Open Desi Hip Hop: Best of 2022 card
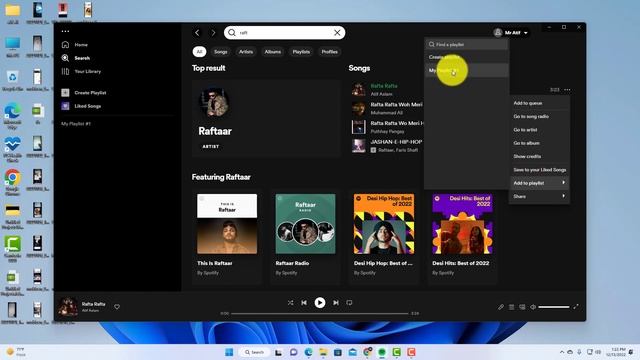The height and width of the screenshot is (360, 640). coord(384,237)
